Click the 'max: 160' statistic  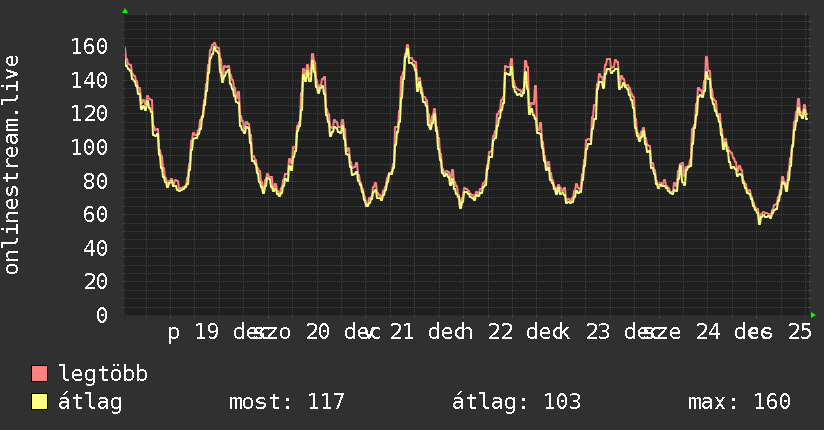(739, 402)
